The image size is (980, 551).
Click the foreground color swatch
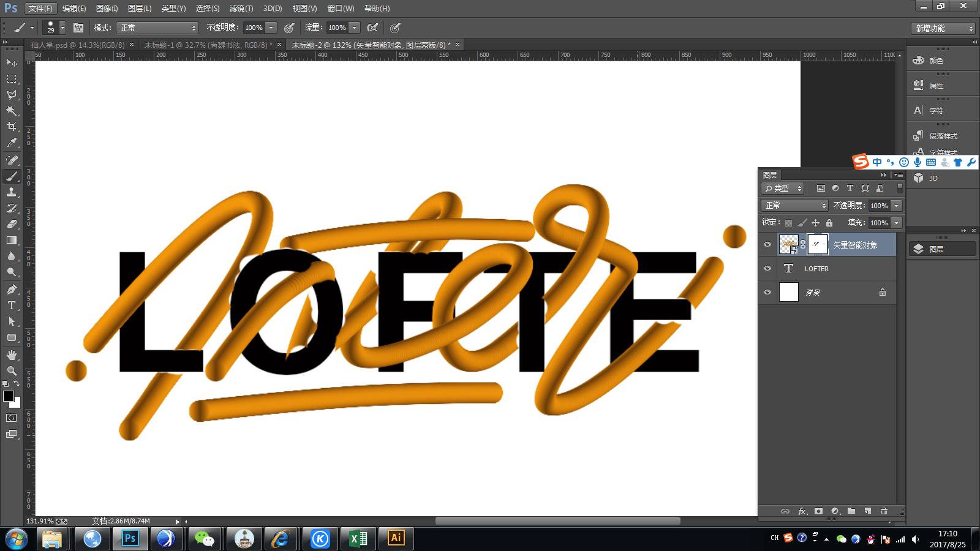pyautogui.click(x=9, y=396)
